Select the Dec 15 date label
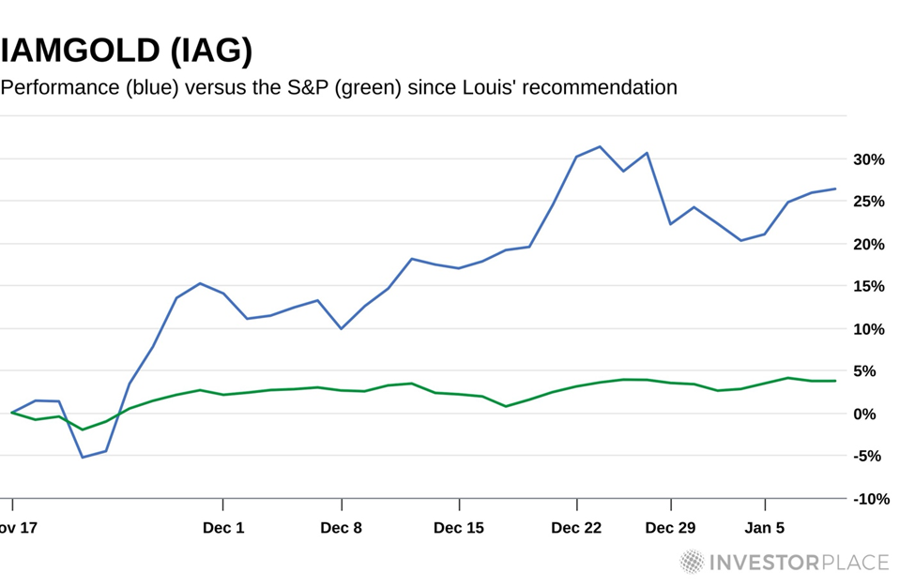Viewport: 915px width, 588px height. pyautogui.click(x=459, y=528)
